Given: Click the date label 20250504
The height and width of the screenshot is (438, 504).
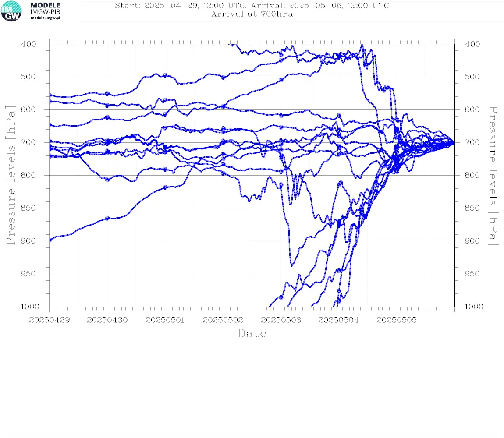Looking at the screenshot, I should [x=338, y=320].
